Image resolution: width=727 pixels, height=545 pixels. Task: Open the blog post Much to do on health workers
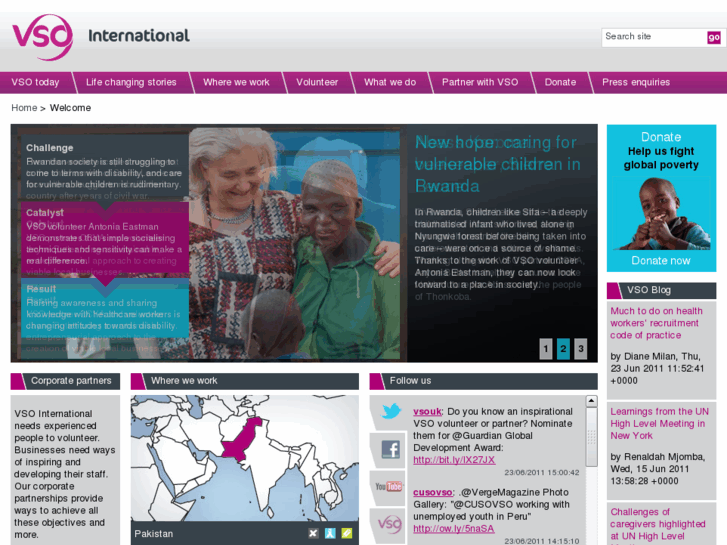click(x=656, y=323)
